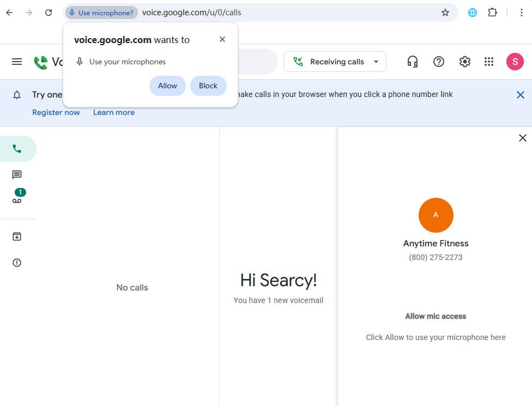Open the headset audio settings
Image resolution: width=532 pixels, height=406 pixels.
(412, 62)
